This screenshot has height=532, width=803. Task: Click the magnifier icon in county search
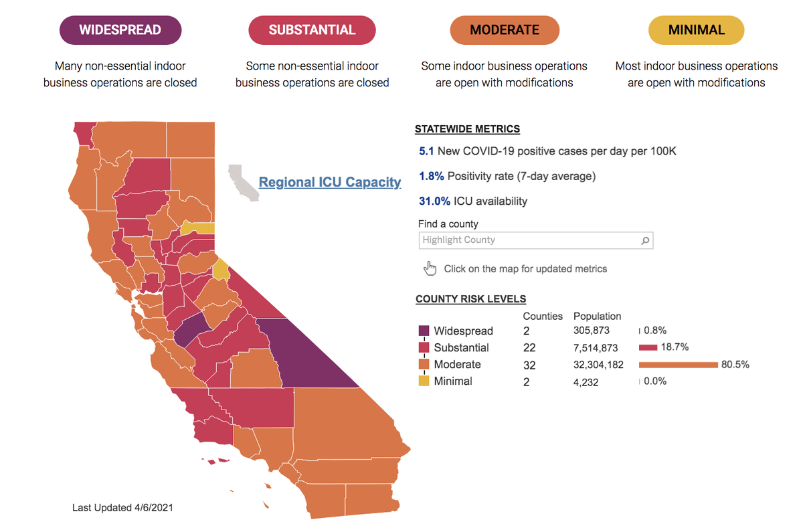point(645,241)
